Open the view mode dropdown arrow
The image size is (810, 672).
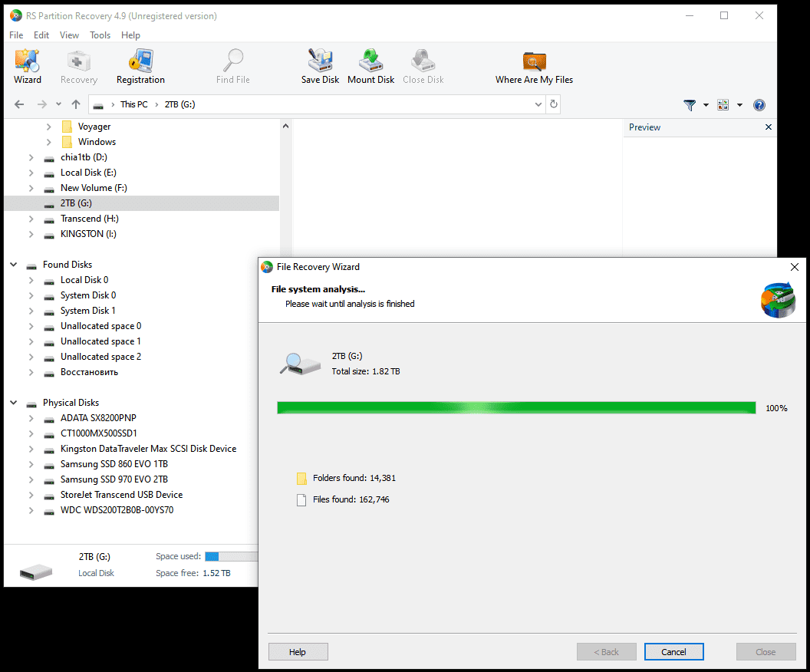coord(739,105)
